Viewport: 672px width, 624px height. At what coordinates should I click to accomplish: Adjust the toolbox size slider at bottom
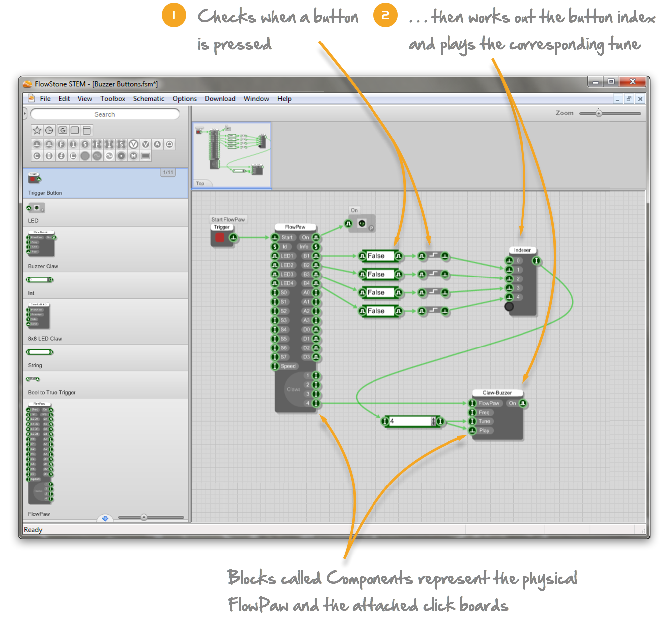[144, 517]
